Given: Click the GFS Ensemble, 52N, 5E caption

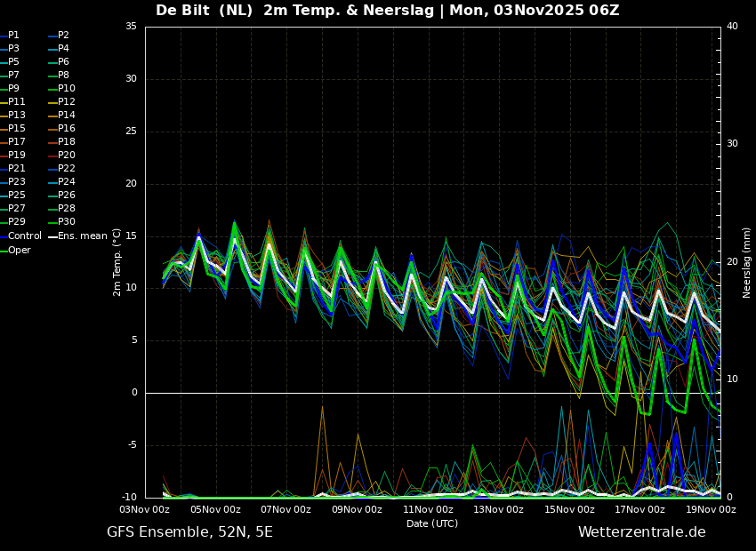Looking at the screenshot, I should 189,532.
